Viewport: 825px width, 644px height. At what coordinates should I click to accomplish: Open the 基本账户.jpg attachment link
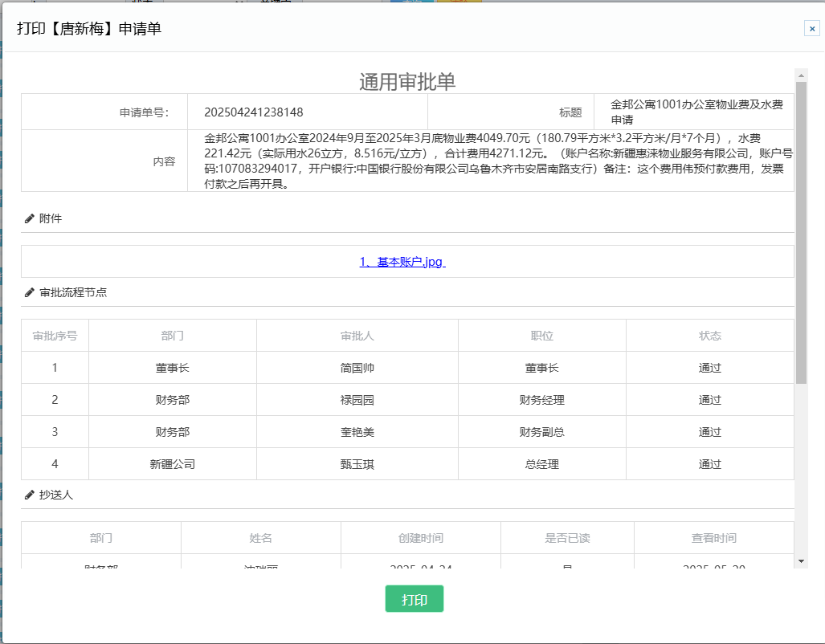[x=402, y=262]
